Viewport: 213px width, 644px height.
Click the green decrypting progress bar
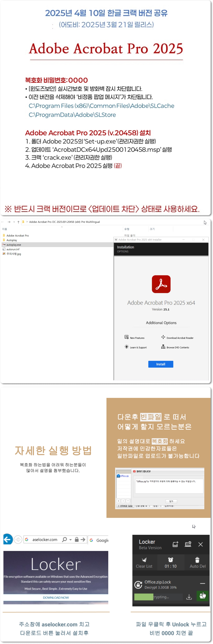(144, 597)
